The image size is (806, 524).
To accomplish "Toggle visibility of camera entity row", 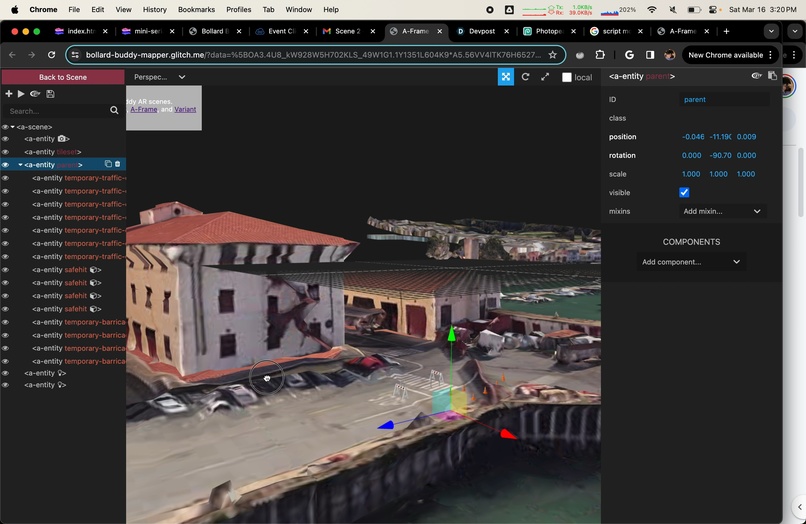I will point(5,139).
